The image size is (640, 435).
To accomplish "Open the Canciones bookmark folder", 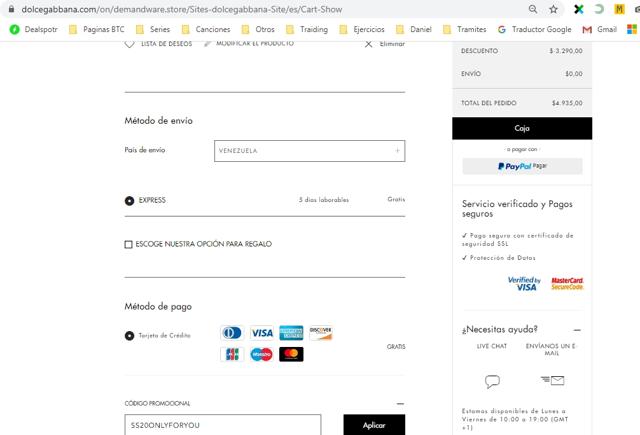I will point(206,29).
